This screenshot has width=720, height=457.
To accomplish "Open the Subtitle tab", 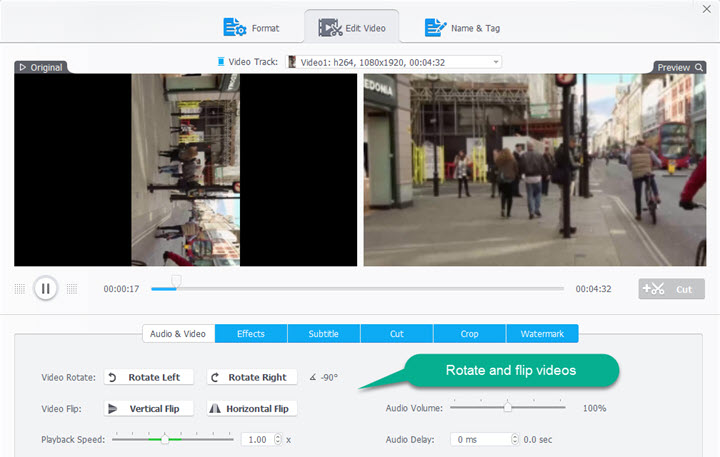I will pyautogui.click(x=324, y=333).
